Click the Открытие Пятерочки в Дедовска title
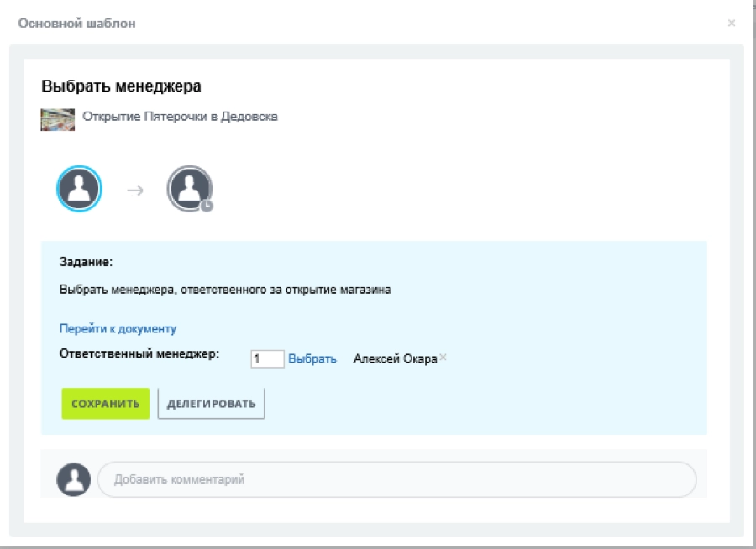Viewport: 756px width, 549px height. (x=180, y=117)
